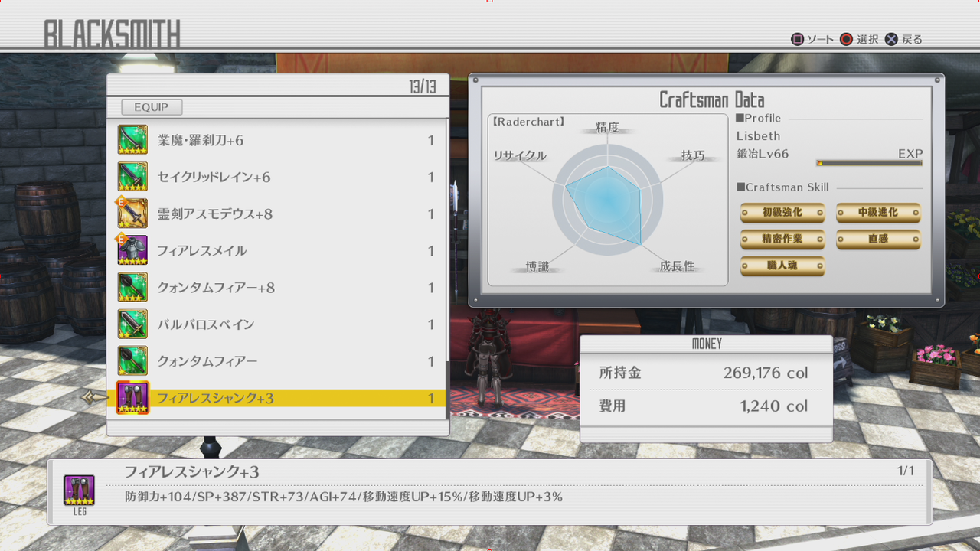Select the バルバロスベイン sword icon
980x551 pixels.
(132, 324)
